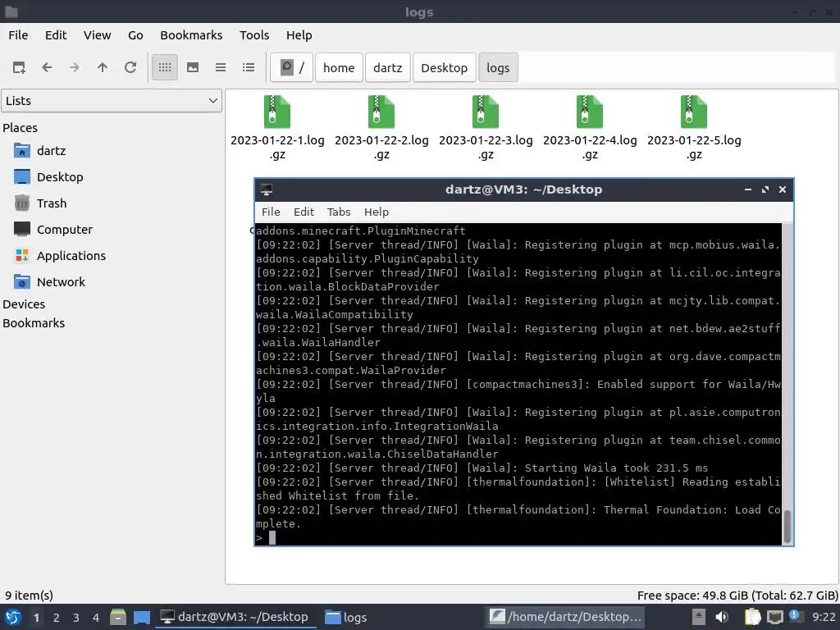Image resolution: width=840 pixels, height=630 pixels.
Task: Switch to compact list view
Action: point(221,67)
